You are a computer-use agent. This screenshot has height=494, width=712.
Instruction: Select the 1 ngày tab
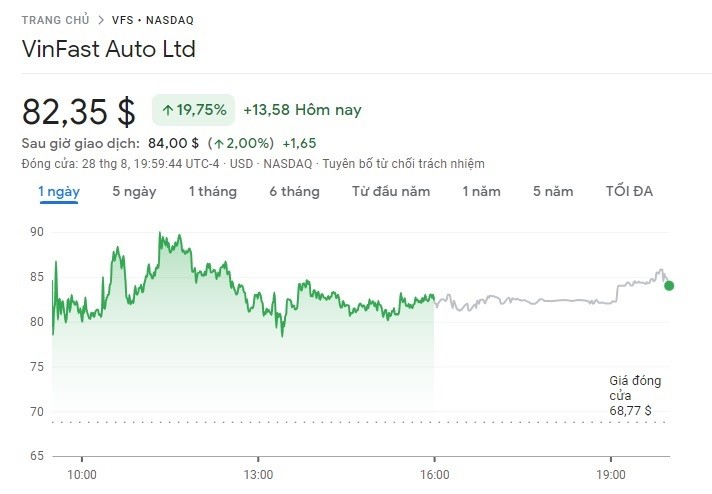pyautogui.click(x=59, y=191)
